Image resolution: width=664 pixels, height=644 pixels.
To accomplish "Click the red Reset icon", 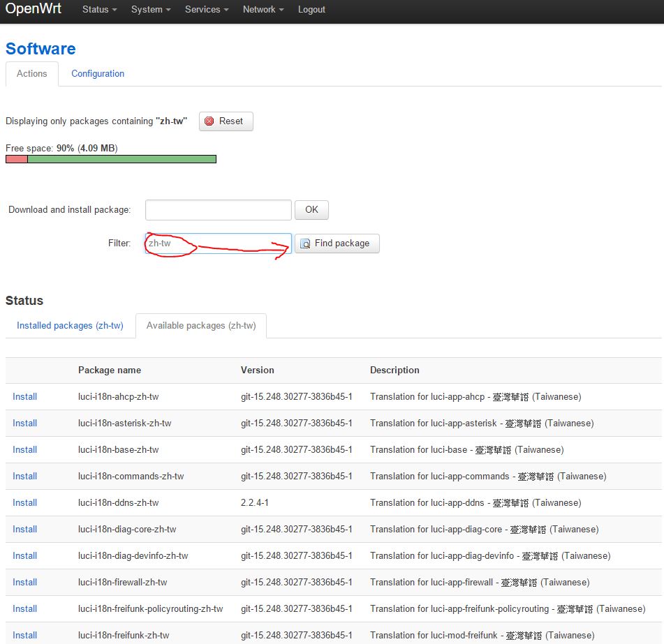I will pyautogui.click(x=209, y=121).
